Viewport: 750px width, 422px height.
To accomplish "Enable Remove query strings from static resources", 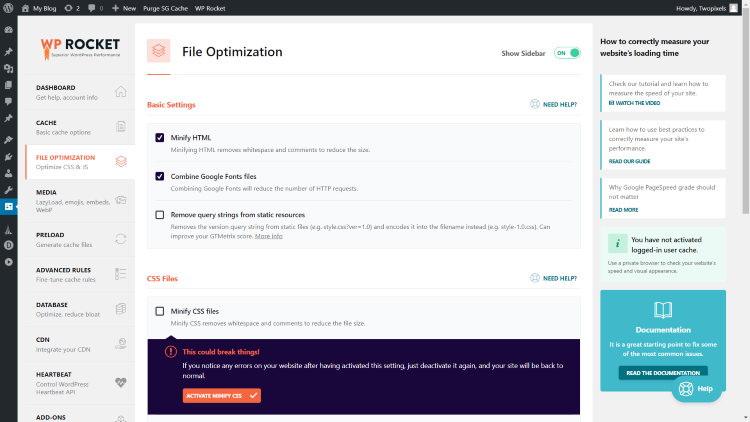I will [x=160, y=215].
